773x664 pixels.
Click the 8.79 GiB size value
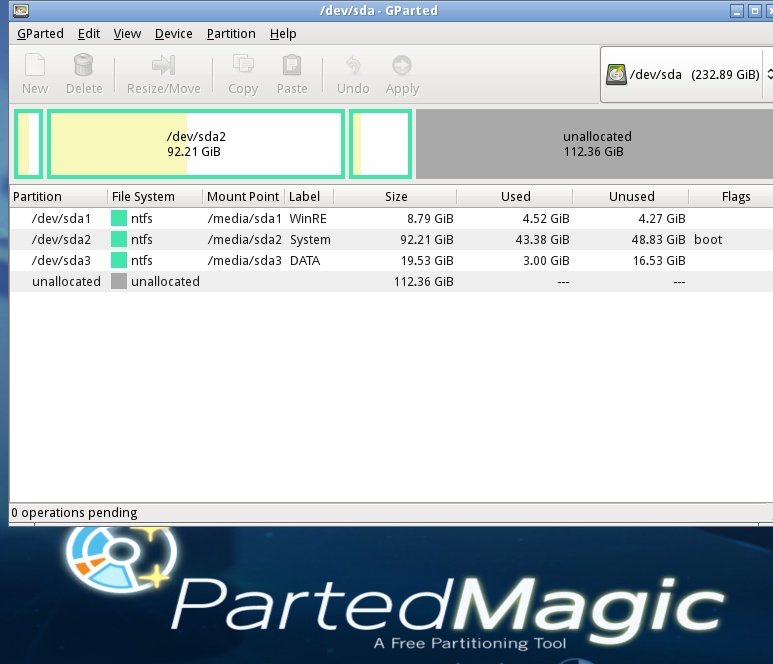coord(430,218)
